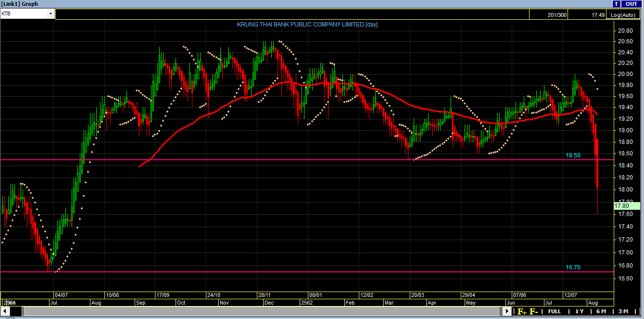The width and height of the screenshot is (644, 319).
Task: Click the 08/01 date axis label
Action: point(316,295)
